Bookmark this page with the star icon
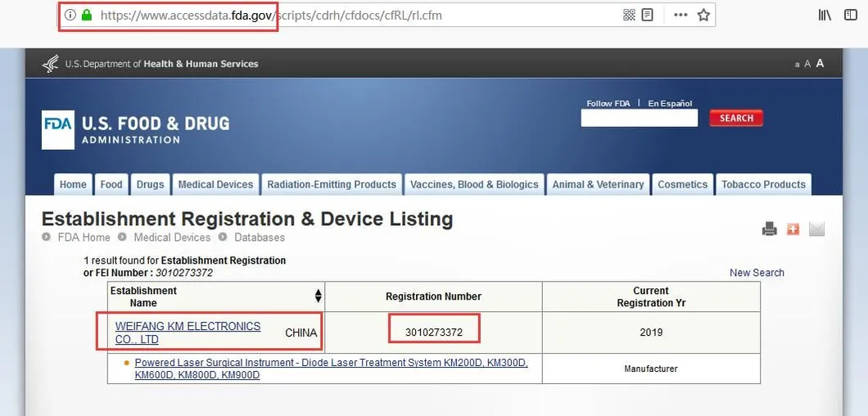The height and width of the screenshot is (416, 868). coord(703,15)
